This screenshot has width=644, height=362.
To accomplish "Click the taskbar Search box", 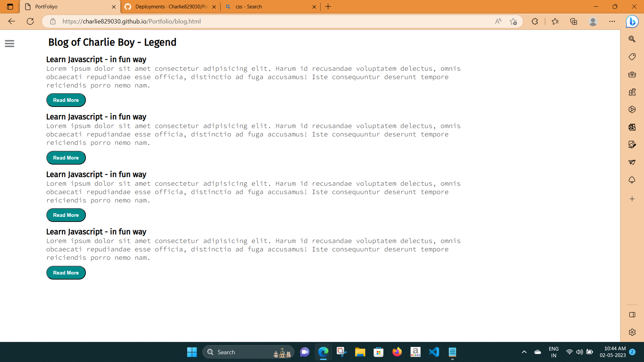I will (x=248, y=352).
